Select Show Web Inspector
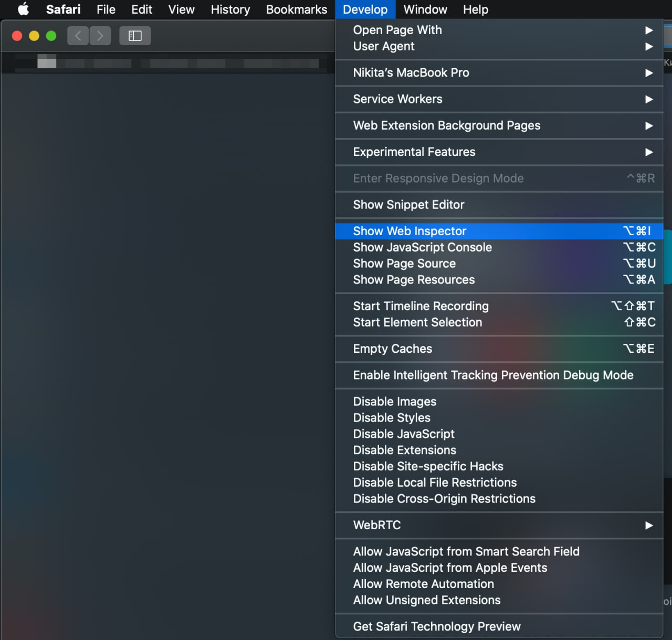Image resolution: width=672 pixels, height=640 pixels. click(499, 231)
